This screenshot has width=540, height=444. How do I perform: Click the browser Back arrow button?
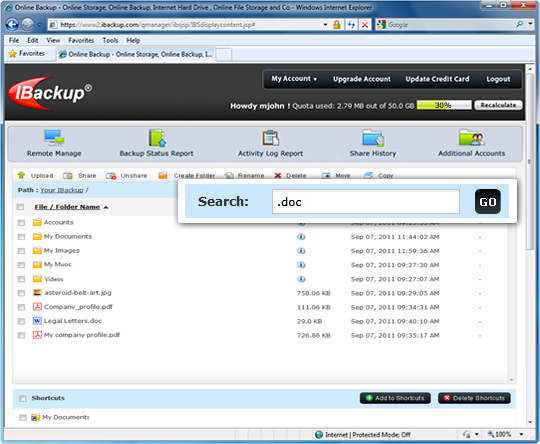point(12,24)
